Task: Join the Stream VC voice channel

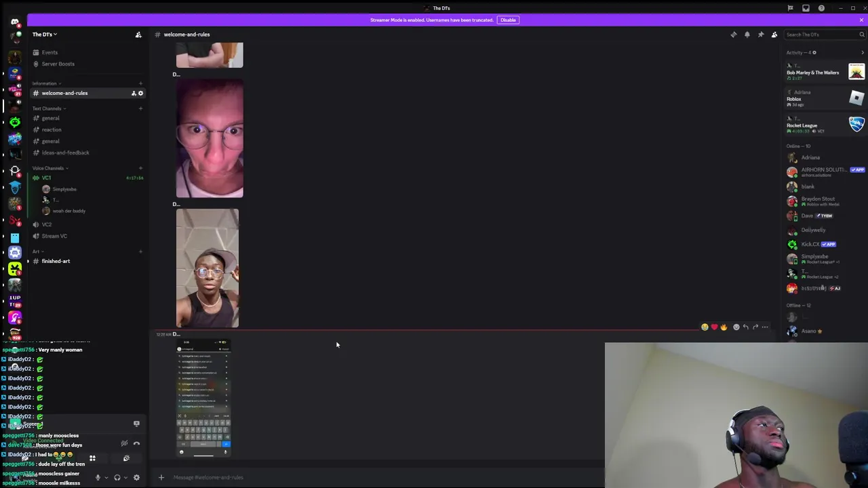Action: (x=87, y=236)
